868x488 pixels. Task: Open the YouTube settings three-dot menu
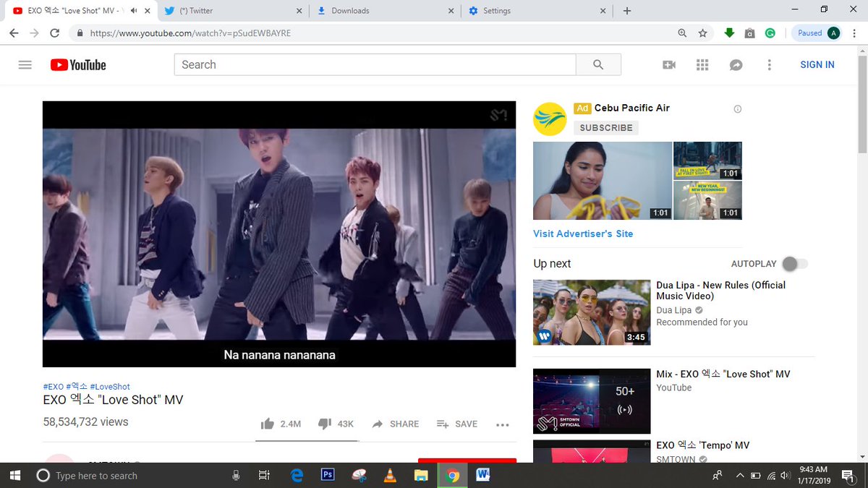tap(769, 65)
